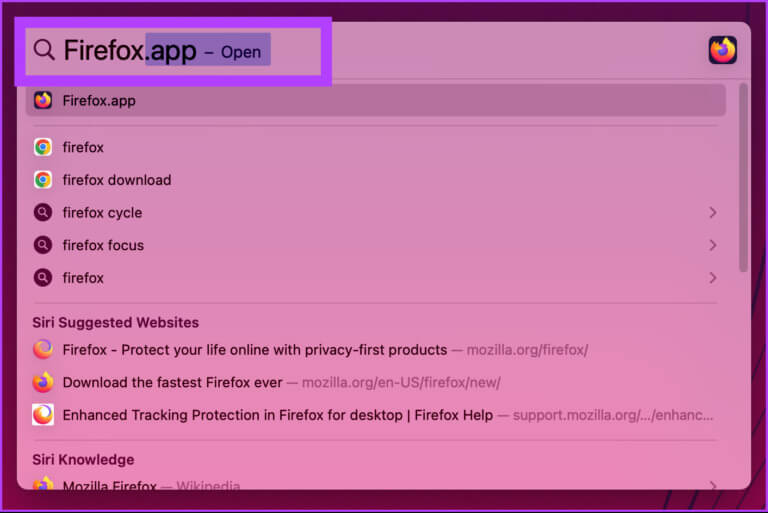The width and height of the screenshot is (768, 513).
Task: Click the large Firefox icon in the search bar
Action: 722,50
